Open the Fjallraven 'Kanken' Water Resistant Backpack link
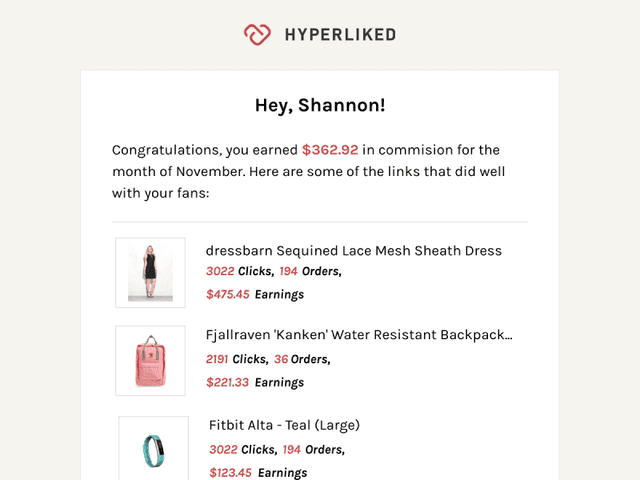The image size is (640, 480). click(x=358, y=335)
